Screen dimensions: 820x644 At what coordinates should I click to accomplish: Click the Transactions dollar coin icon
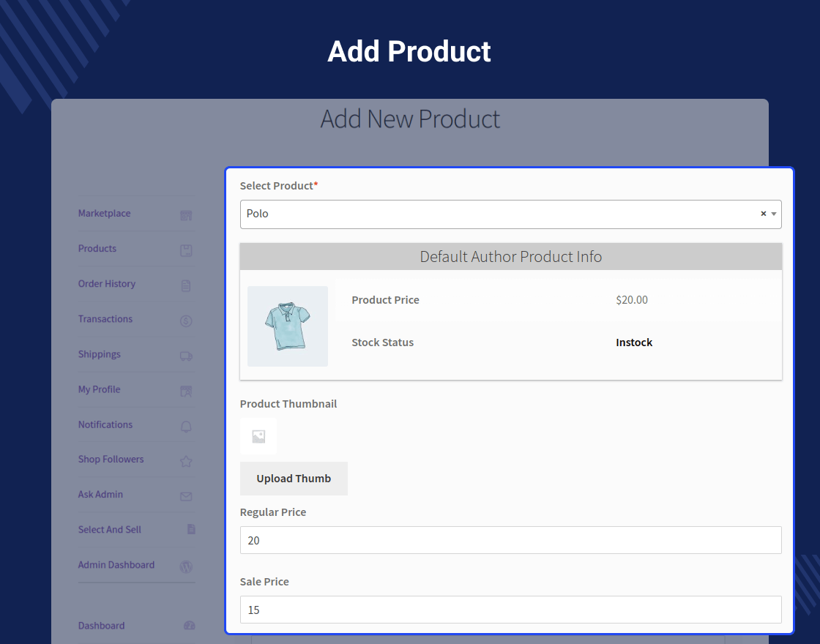(186, 321)
